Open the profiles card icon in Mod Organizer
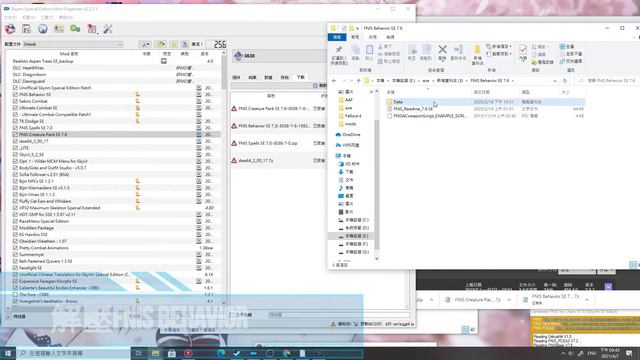This screenshot has height=360, width=640. coord(59,29)
